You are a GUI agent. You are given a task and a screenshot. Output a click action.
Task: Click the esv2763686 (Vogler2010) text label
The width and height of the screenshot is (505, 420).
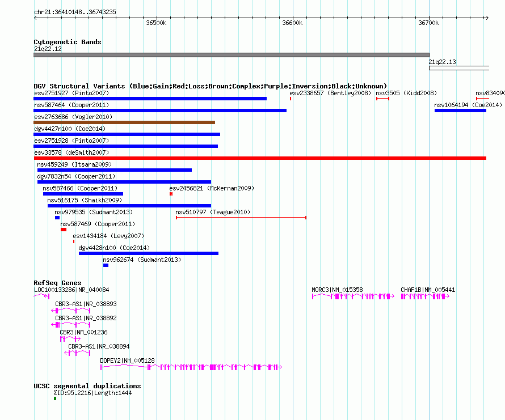point(73,117)
